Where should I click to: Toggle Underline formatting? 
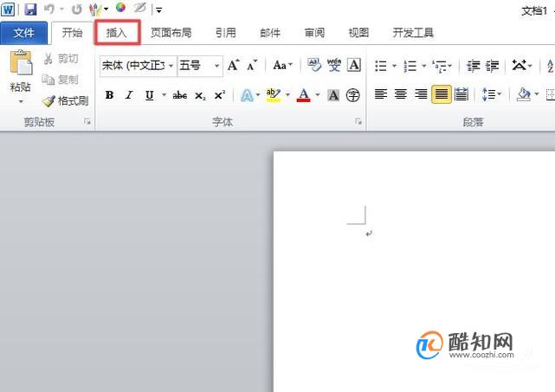point(150,95)
